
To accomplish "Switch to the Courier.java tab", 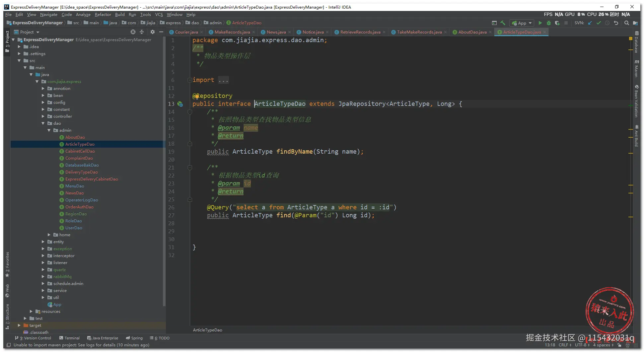I will point(186,32).
